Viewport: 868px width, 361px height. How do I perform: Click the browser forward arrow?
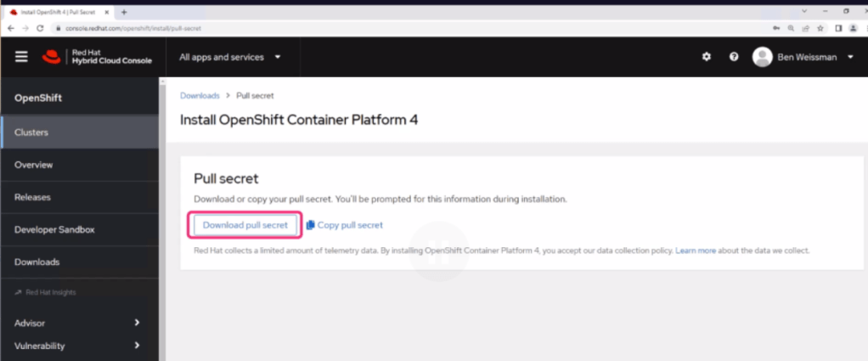click(25, 28)
